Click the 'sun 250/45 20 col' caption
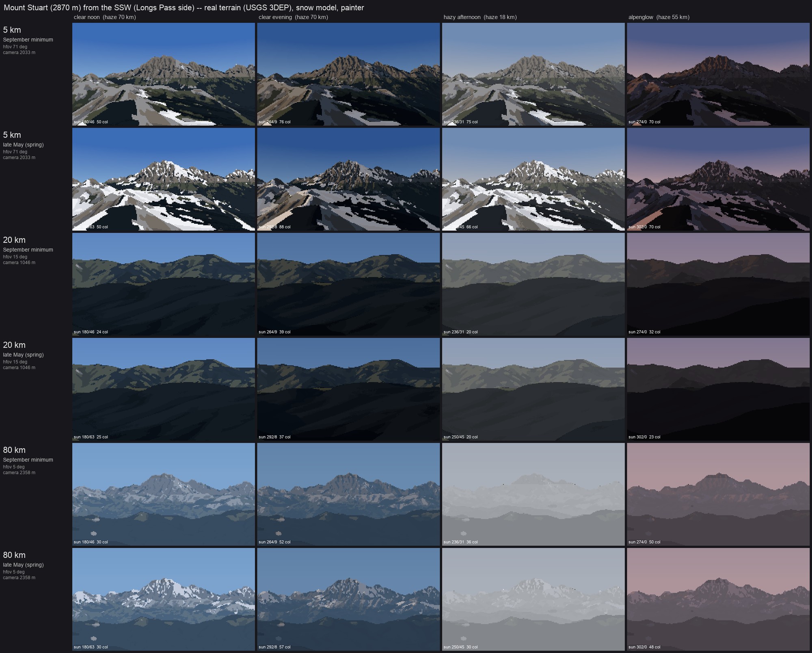The image size is (812, 653). 461,437
